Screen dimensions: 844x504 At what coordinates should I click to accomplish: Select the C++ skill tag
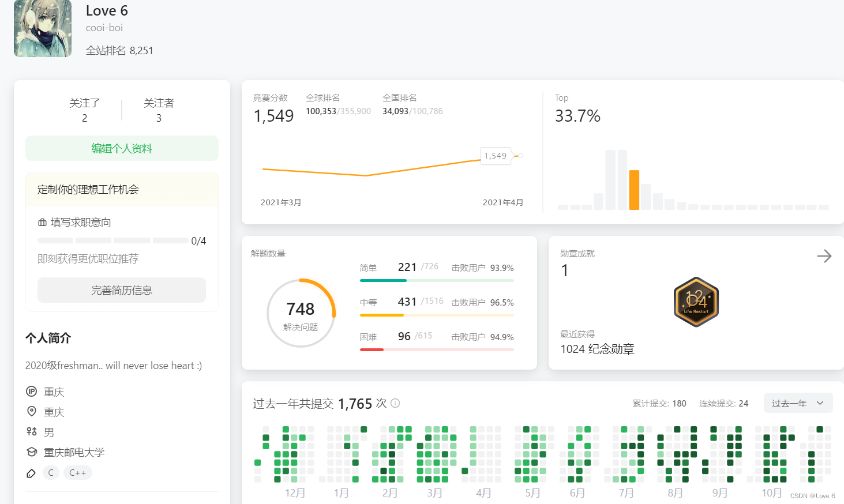tap(78, 473)
